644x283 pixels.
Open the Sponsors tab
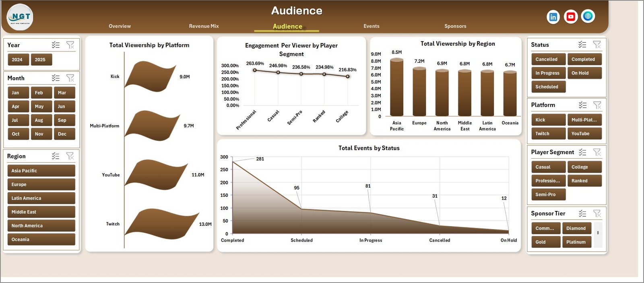[x=455, y=26]
